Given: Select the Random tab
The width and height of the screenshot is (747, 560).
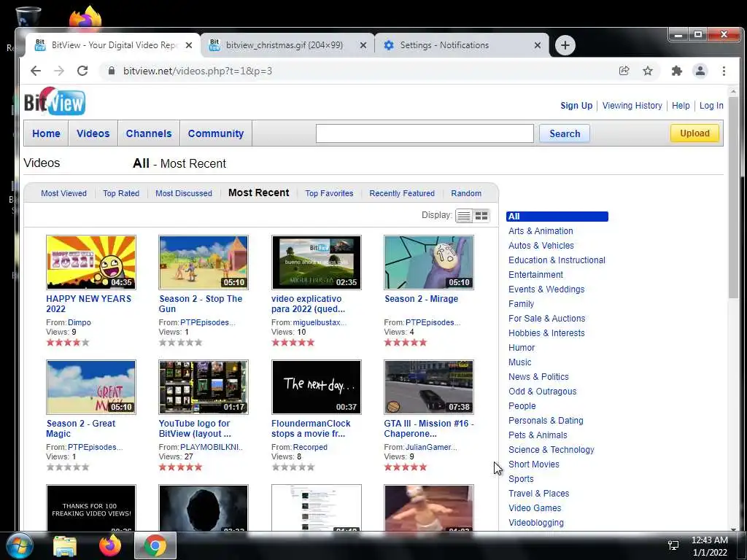Looking at the screenshot, I should coord(466,193).
